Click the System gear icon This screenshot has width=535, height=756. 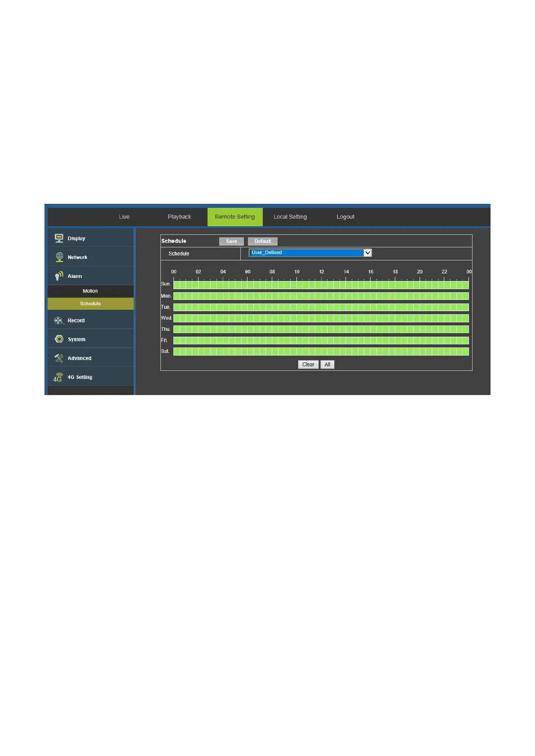[x=59, y=339]
